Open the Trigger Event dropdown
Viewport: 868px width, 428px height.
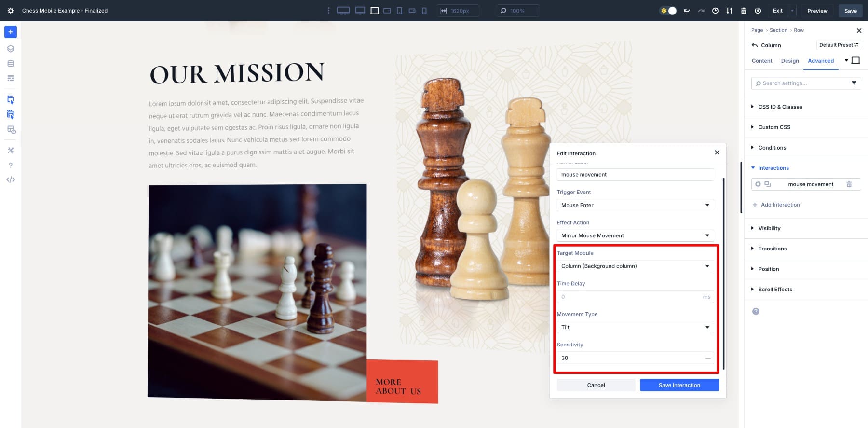635,205
